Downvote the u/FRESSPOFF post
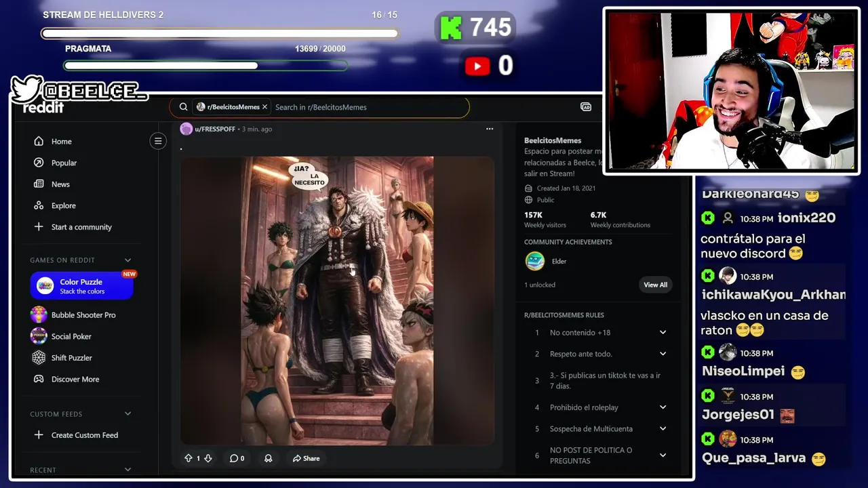This screenshot has width=868, height=488. click(208, 458)
